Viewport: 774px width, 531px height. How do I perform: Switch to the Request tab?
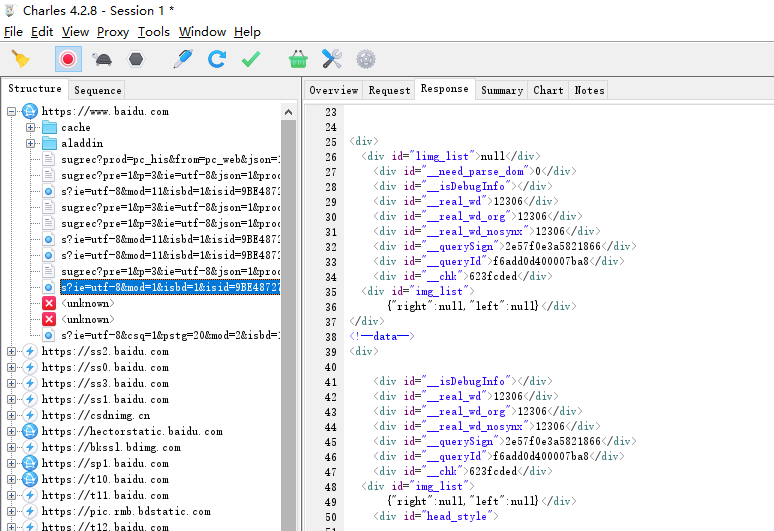(x=389, y=90)
